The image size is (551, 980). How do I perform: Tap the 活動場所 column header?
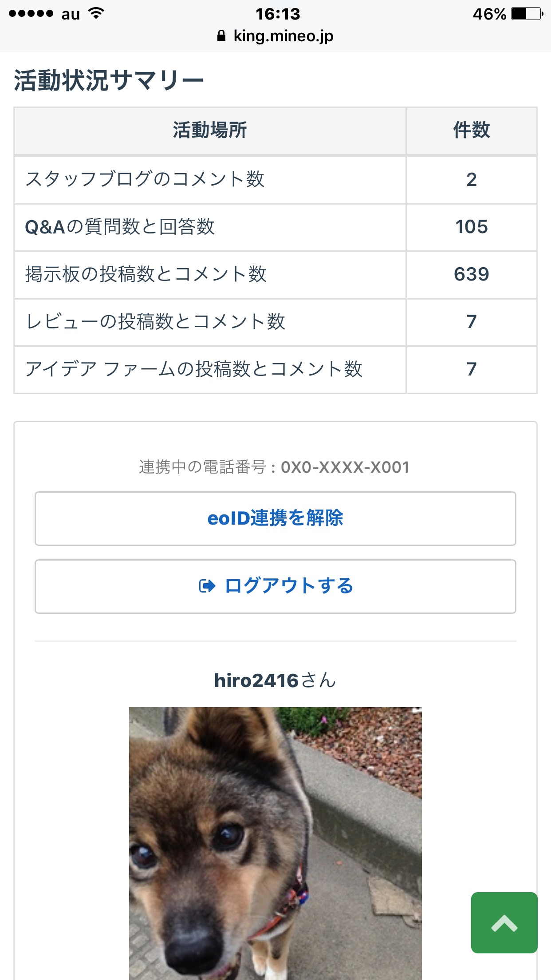(x=210, y=130)
